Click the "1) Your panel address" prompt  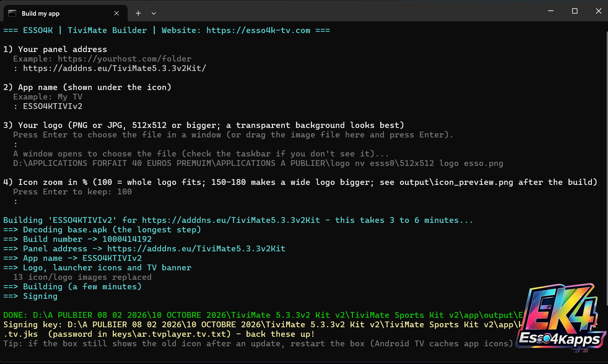pyautogui.click(x=55, y=49)
